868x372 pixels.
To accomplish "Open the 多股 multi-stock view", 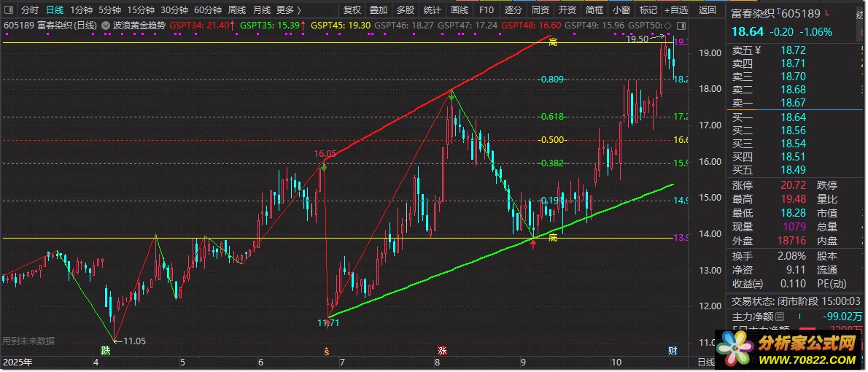I will (406, 10).
